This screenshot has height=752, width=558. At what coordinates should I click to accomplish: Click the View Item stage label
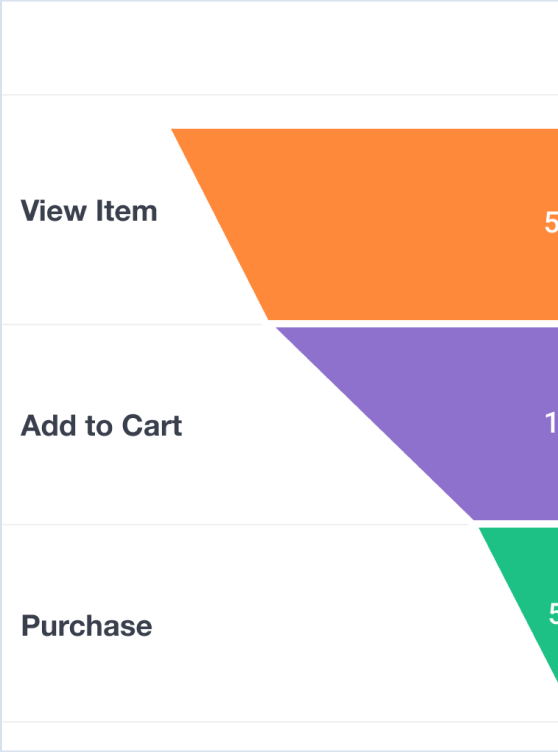(89, 211)
